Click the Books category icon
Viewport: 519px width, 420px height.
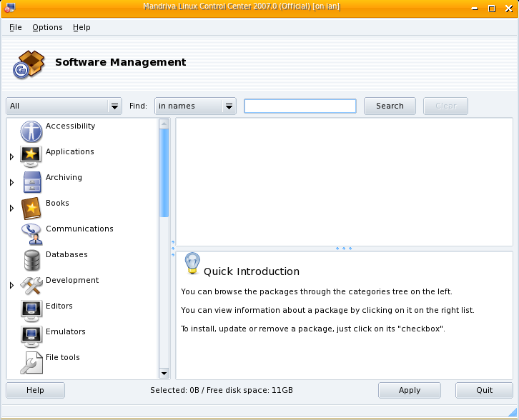(31, 208)
